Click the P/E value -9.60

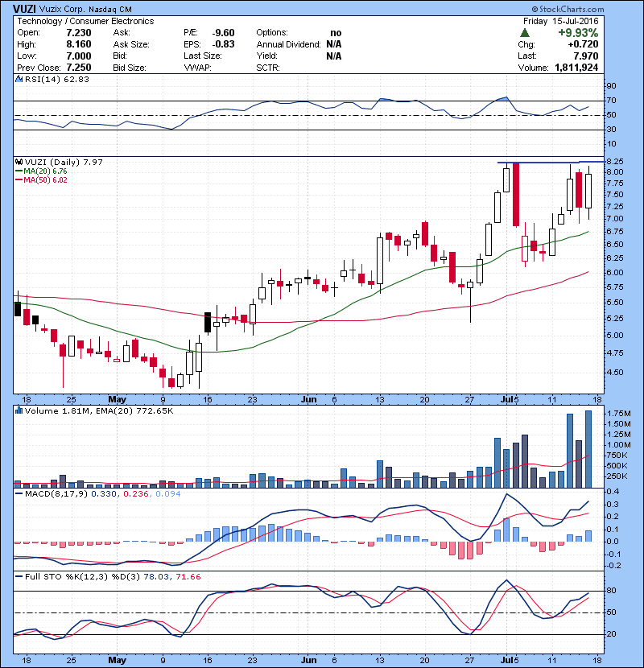[x=223, y=33]
